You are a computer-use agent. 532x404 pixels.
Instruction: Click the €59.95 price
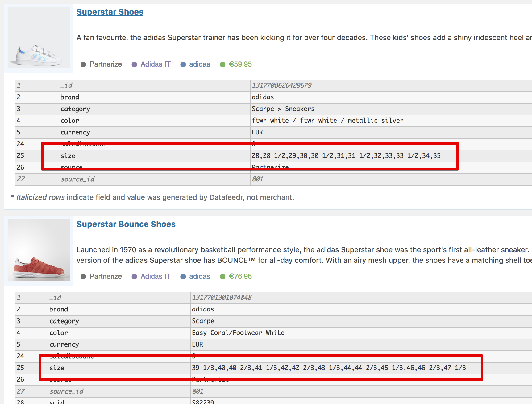pos(240,64)
